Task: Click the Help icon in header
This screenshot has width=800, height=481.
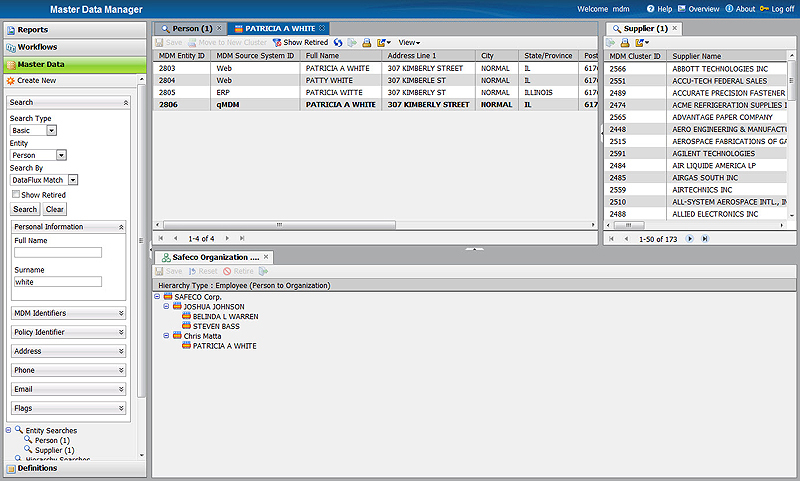Action: pos(651,9)
